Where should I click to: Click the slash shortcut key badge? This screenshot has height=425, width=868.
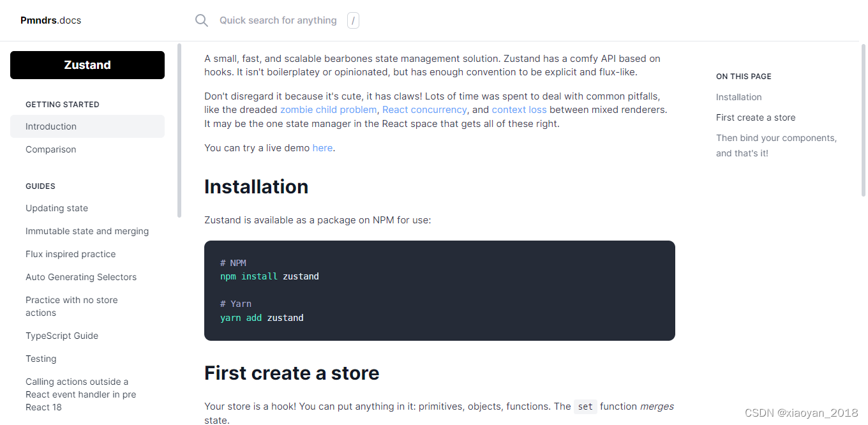click(353, 20)
